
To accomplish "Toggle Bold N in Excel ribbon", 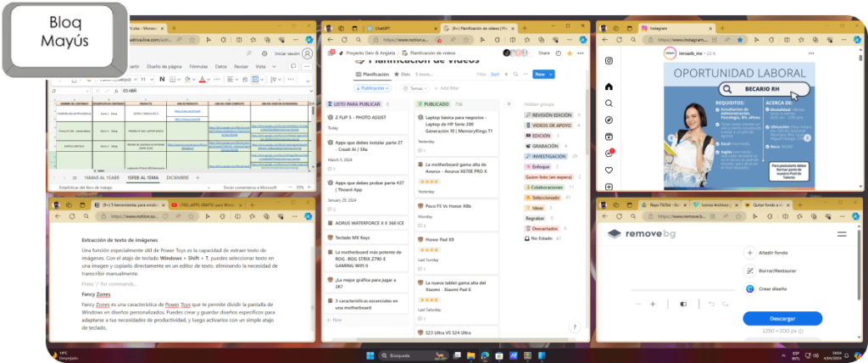I will [x=162, y=79].
